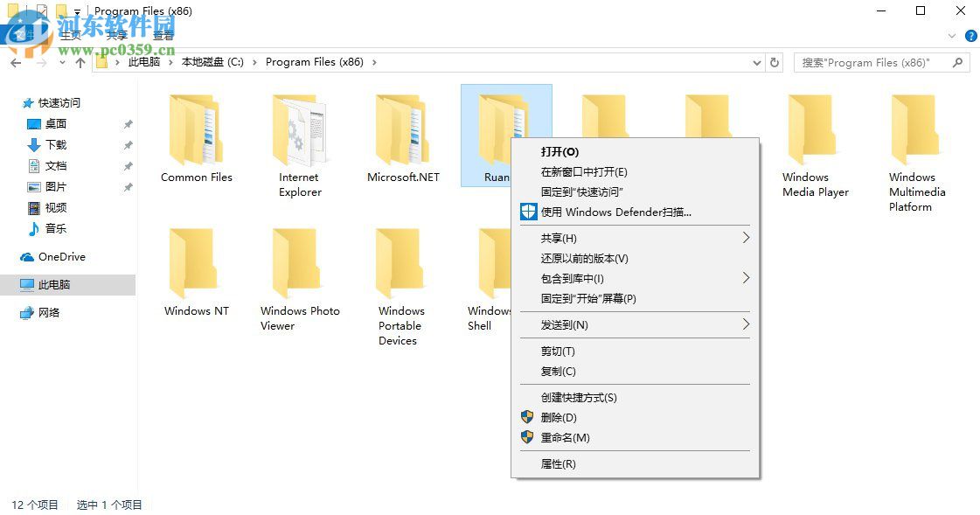Expand the address bar dropdown arrow
980x515 pixels.
(757, 62)
